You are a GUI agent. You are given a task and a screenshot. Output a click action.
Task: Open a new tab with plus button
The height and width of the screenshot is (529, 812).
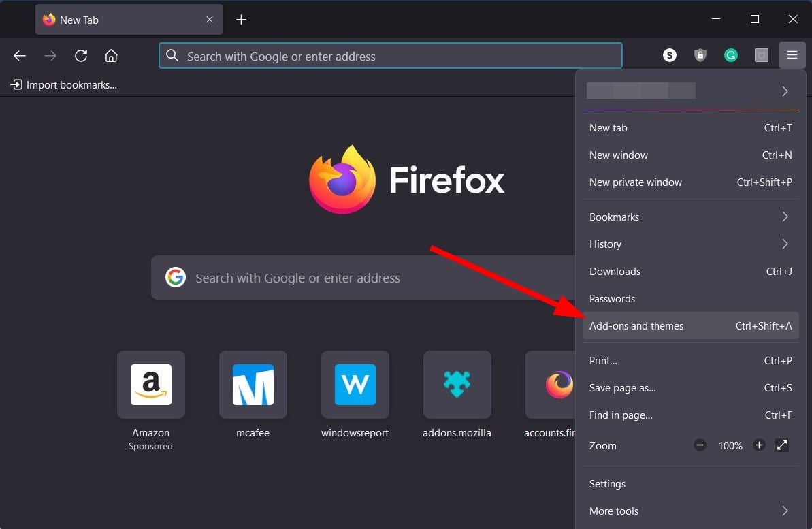click(x=241, y=20)
